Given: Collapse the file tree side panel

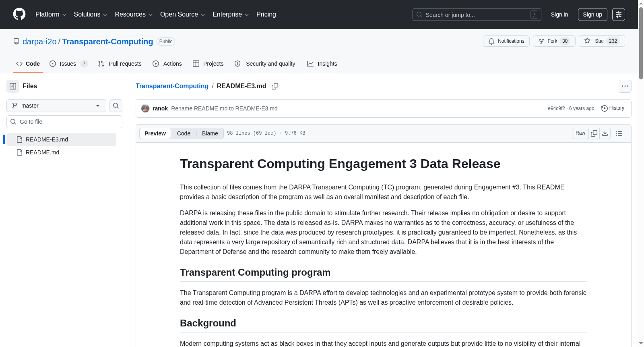Looking at the screenshot, I should 13,86.
